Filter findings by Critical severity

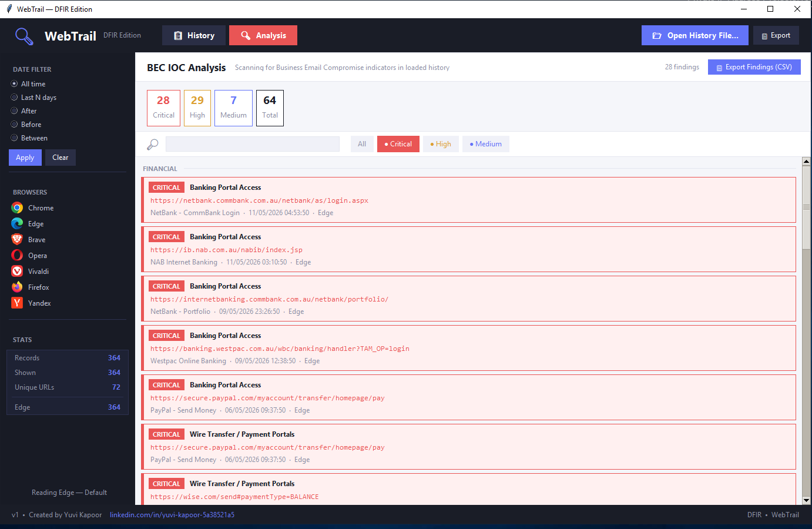pos(398,144)
